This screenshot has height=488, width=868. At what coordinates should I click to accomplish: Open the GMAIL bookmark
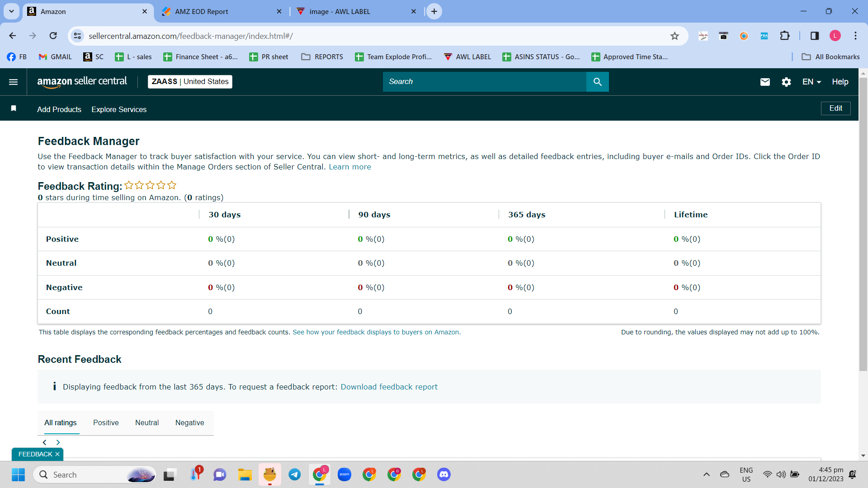coord(55,56)
